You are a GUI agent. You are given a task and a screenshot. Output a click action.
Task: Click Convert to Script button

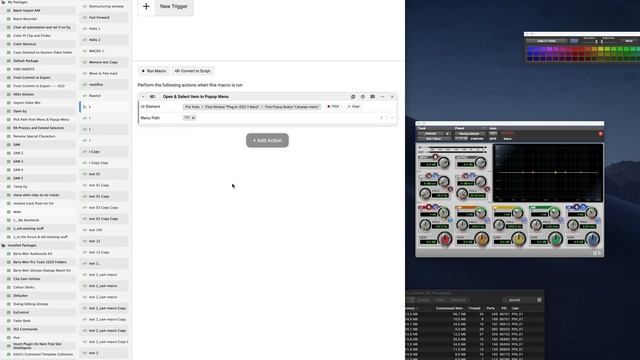(193, 71)
